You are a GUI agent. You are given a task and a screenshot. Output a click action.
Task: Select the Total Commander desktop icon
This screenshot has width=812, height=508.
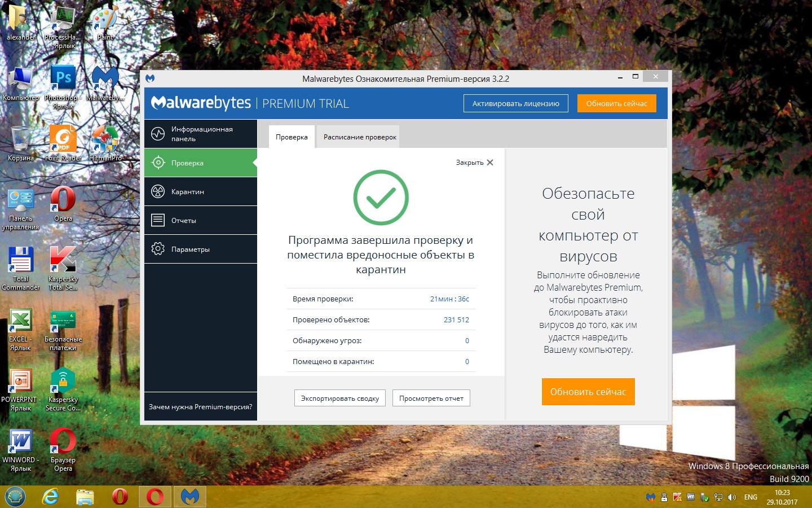[x=21, y=269]
